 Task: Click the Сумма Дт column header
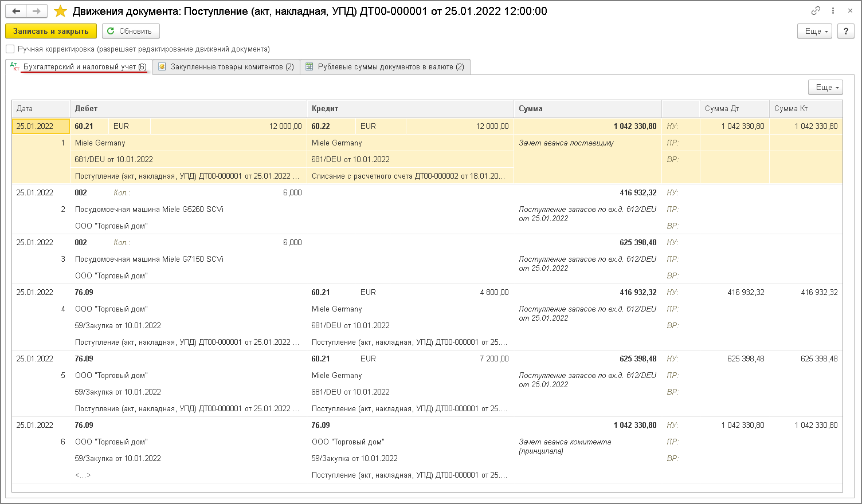click(x=735, y=108)
